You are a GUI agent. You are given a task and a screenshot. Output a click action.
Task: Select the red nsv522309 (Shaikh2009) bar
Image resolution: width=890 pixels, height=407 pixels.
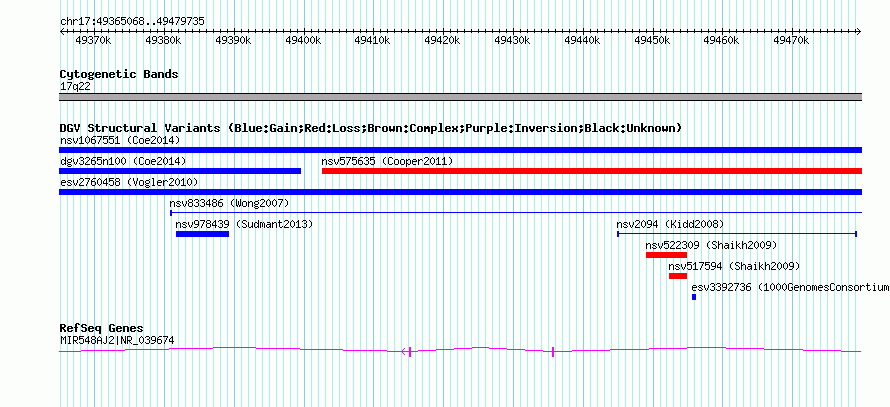666,255
